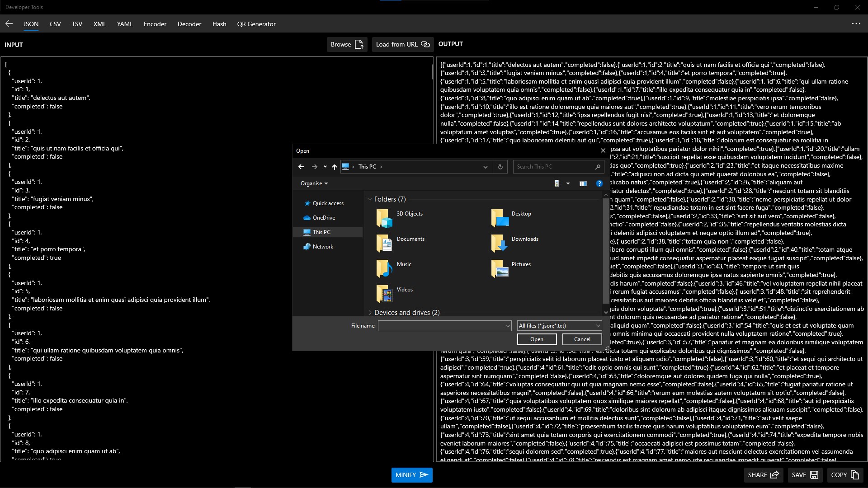Image resolution: width=868 pixels, height=488 pixels.
Task: Click the dialog's up-folder arrow
Action: (335, 167)
